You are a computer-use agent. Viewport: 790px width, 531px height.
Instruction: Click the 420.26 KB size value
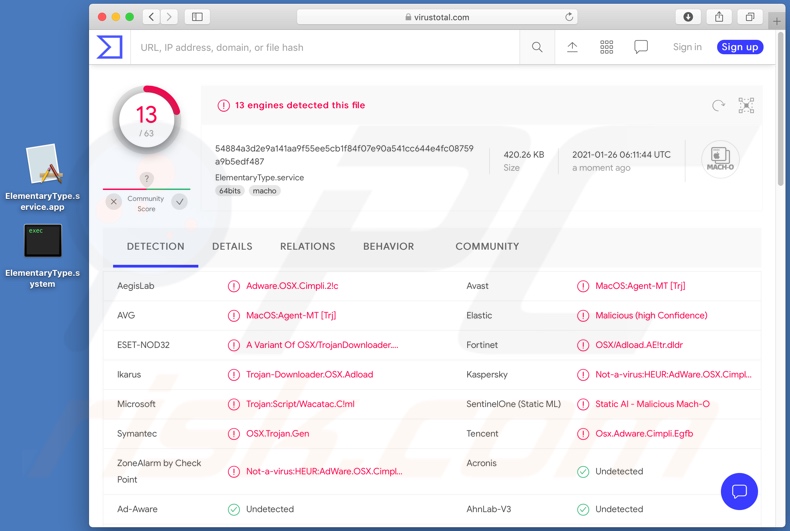[x=524, y=155]
